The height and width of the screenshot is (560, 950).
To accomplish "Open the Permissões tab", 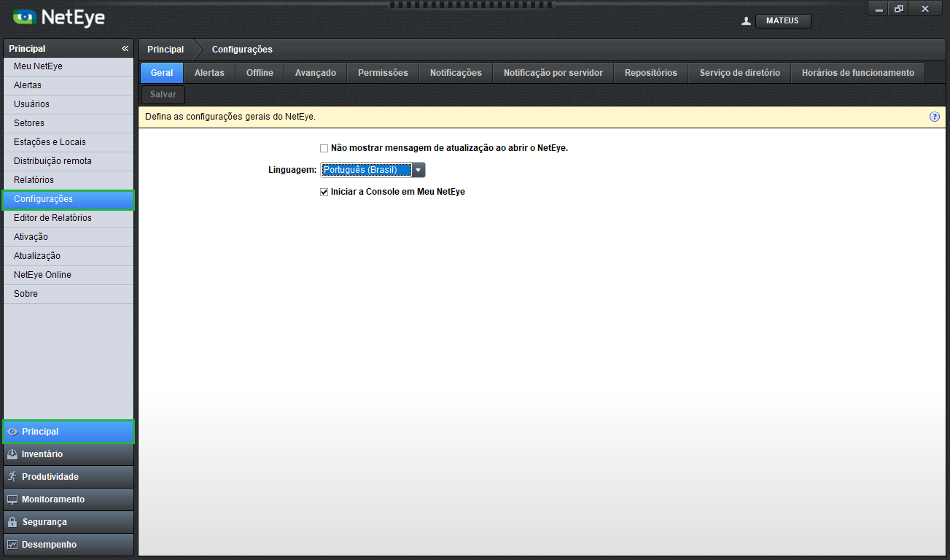I will coord(383,73).
